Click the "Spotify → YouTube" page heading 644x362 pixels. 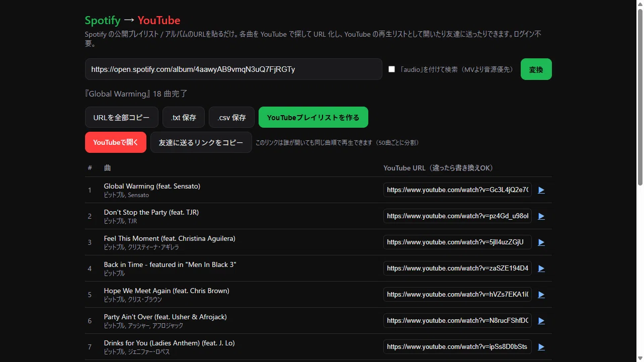132,20
